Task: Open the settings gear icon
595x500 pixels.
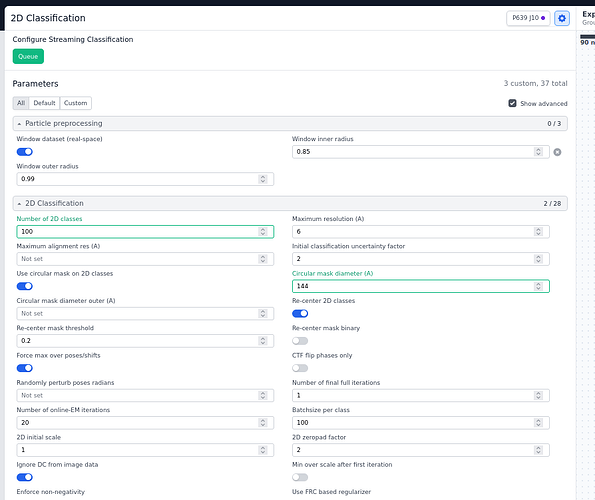Action: point(562,18)
